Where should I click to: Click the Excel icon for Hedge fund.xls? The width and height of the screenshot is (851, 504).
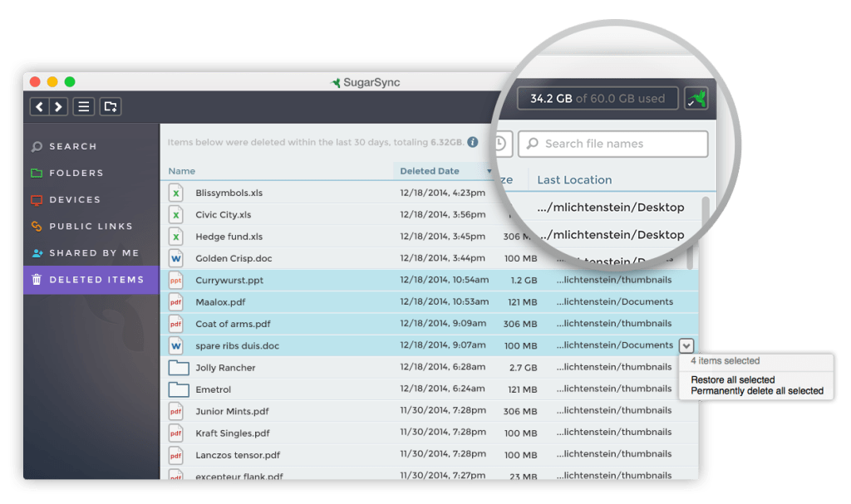[x=176, y=237]
